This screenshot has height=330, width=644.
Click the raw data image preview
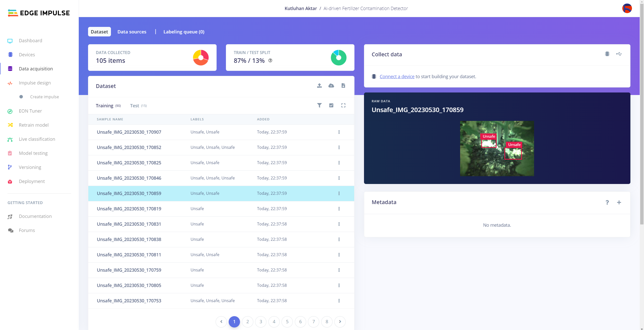tap(497, 148)
